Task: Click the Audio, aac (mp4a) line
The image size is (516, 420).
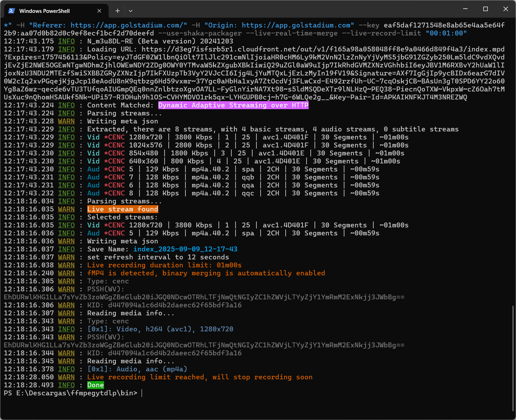Action: [137, 369]
